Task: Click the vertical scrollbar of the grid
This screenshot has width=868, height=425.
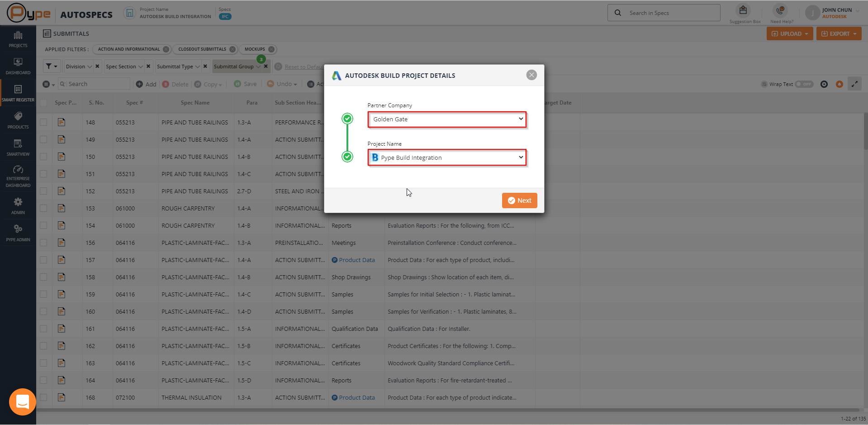Action: click(x=865, y=131)
